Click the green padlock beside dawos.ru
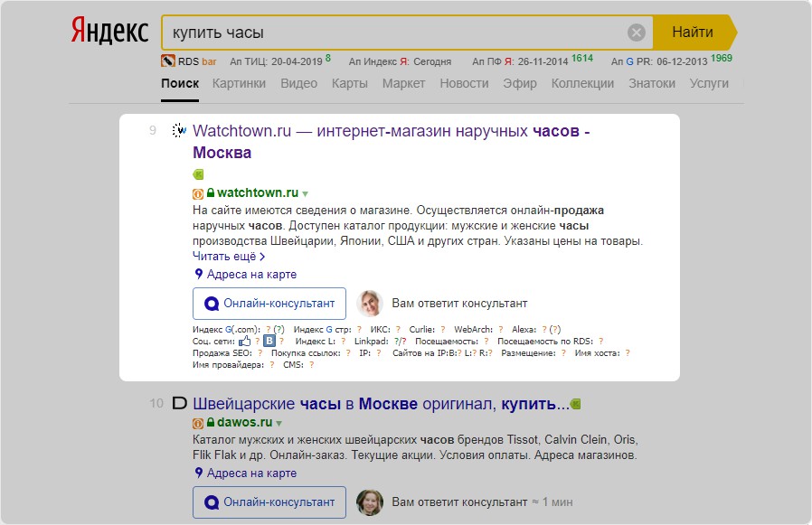 click(x=211, y=423)
